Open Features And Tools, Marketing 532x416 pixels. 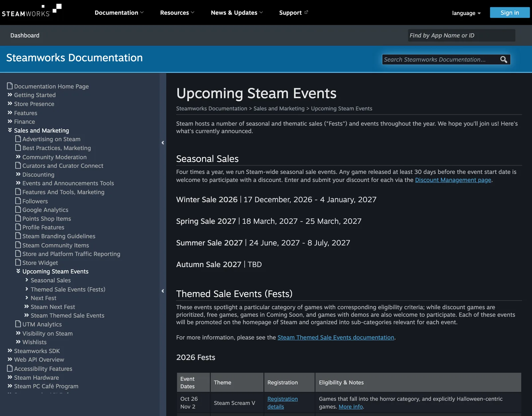tap(60, 192)
